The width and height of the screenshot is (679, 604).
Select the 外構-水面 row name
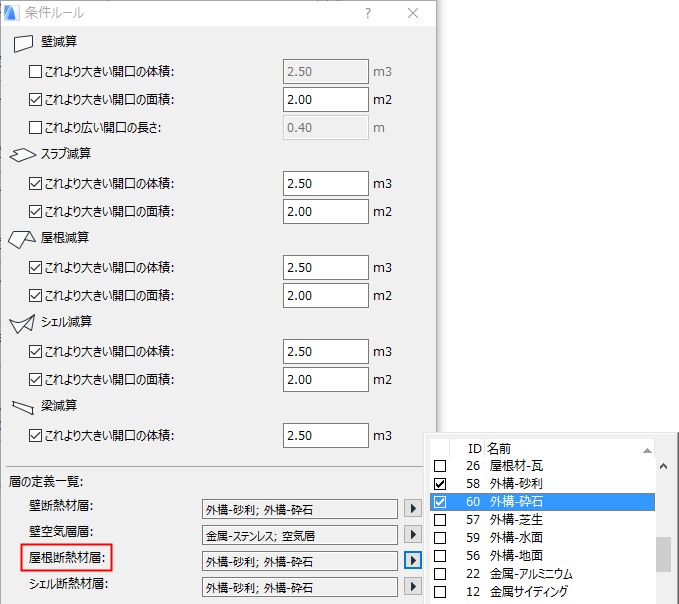tap(516, 538)
